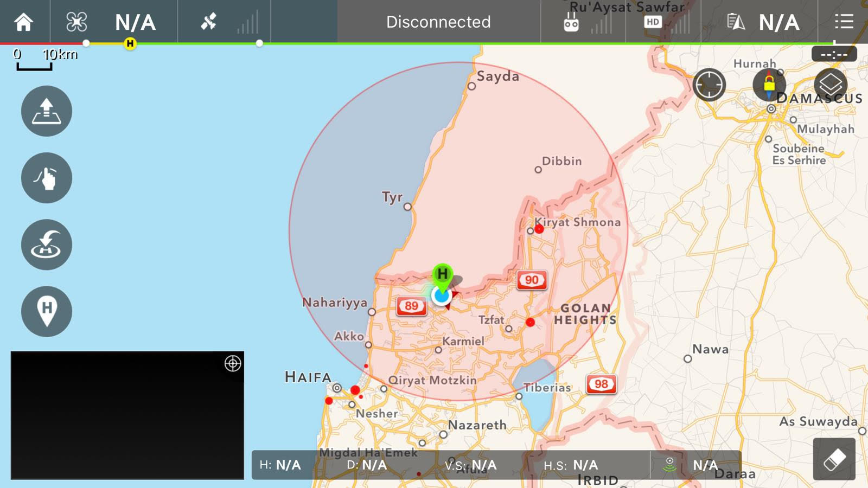Tap the Dibbin map label
This screenshot has width=868, height=488.
pos(562,161)
